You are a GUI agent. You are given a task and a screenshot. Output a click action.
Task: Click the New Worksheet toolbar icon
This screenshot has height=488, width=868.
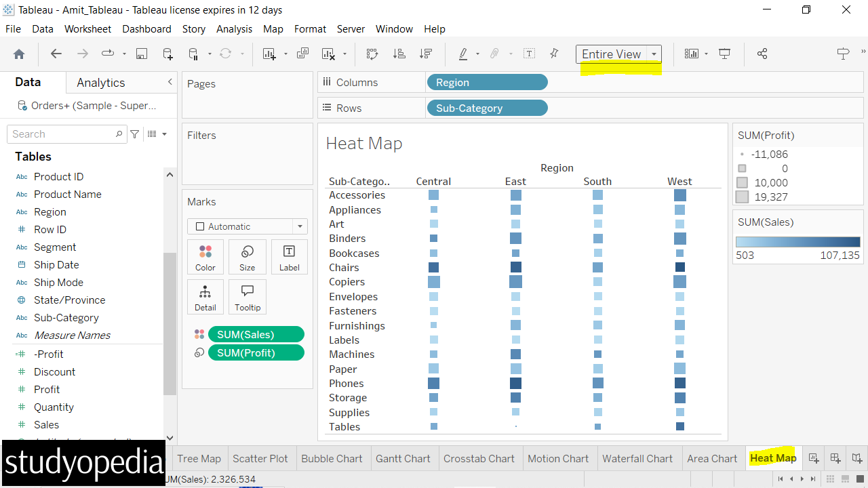point(269,54)
